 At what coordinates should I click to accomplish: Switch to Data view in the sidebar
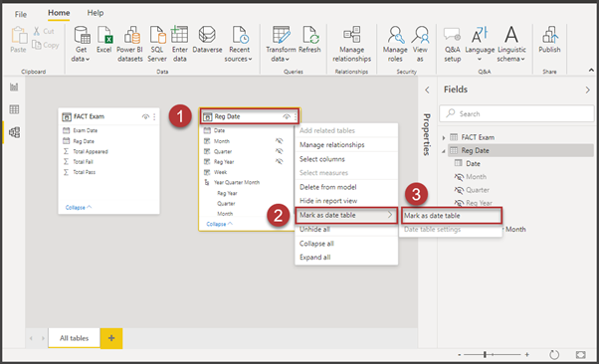(x=14, y=109)
